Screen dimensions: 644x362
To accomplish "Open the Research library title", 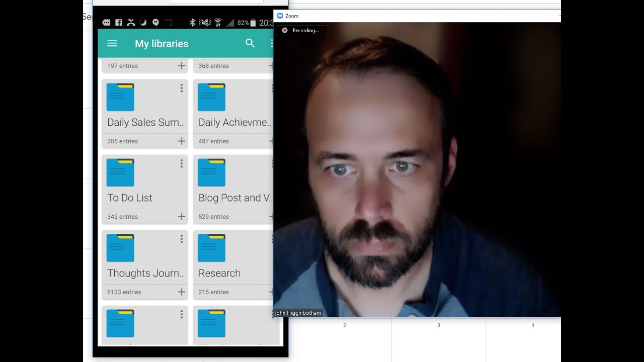I will pos(219,273).
